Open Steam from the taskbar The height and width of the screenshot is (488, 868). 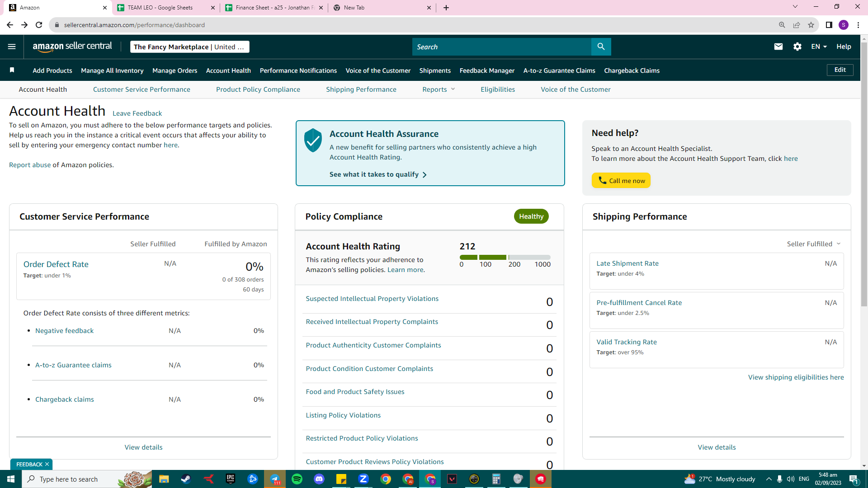click(186, 479)
